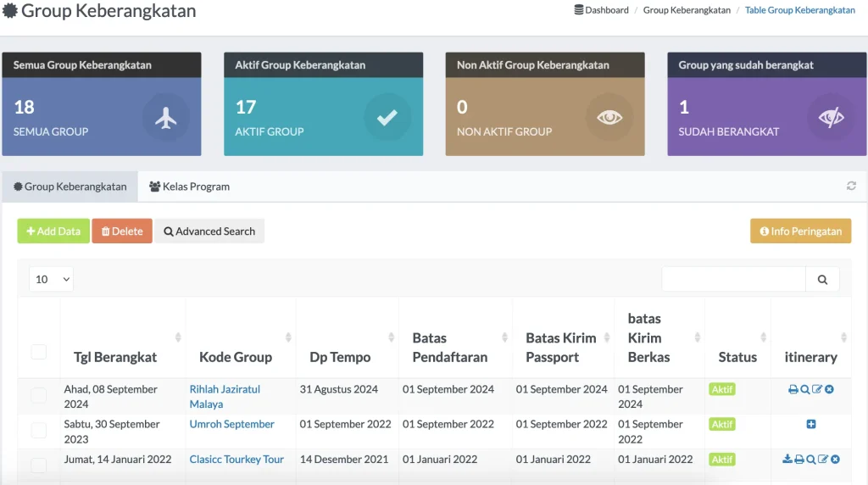View itinerary of Clasicc Tourkey Tour

coord(811,460)
